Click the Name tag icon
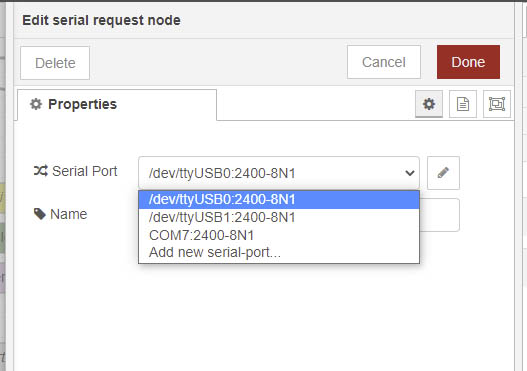This screenshot has height=371, width=527. point(40,214)
